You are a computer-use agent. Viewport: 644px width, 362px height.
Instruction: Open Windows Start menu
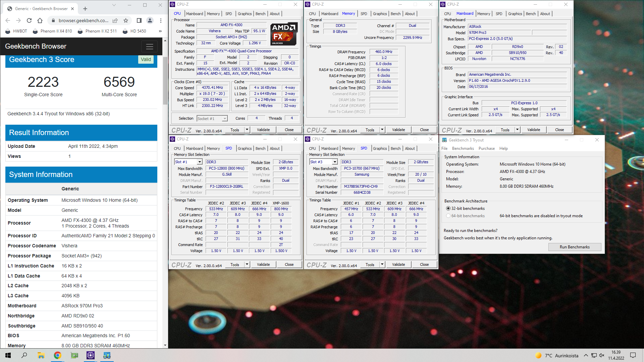(8, 355)
